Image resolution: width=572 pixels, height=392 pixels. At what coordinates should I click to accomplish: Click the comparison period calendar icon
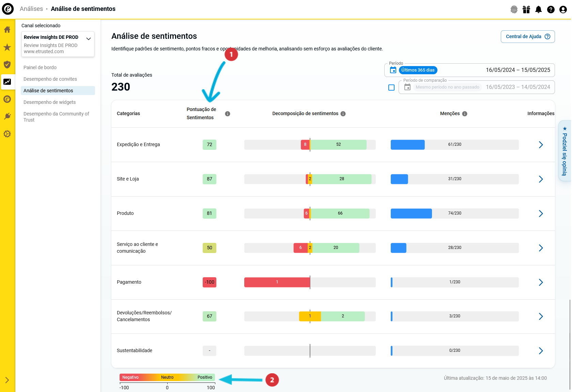tap(407, 87)
